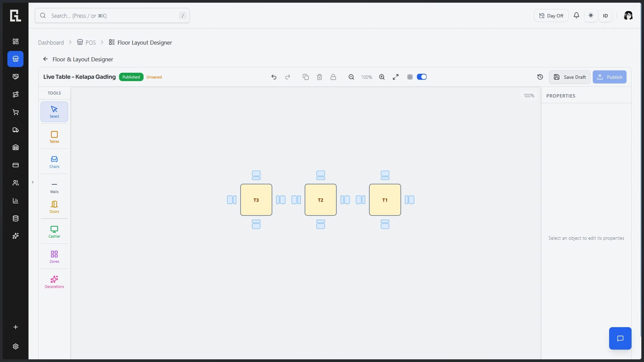Open shopping cart sidebar icon

[x=15, y=112]
